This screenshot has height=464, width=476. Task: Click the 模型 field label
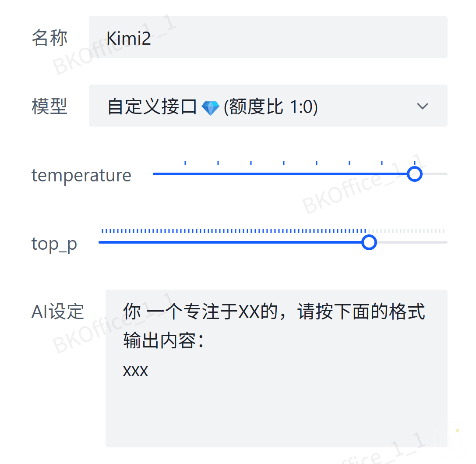[49, 106]
